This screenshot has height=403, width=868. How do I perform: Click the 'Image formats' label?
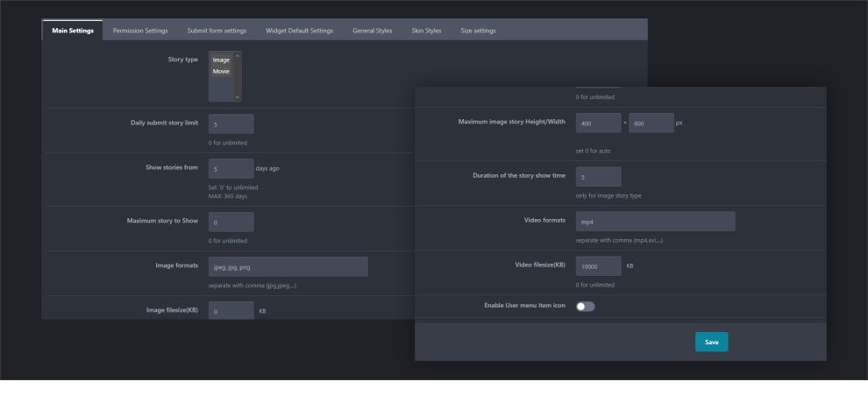click(x=176, y=265)
